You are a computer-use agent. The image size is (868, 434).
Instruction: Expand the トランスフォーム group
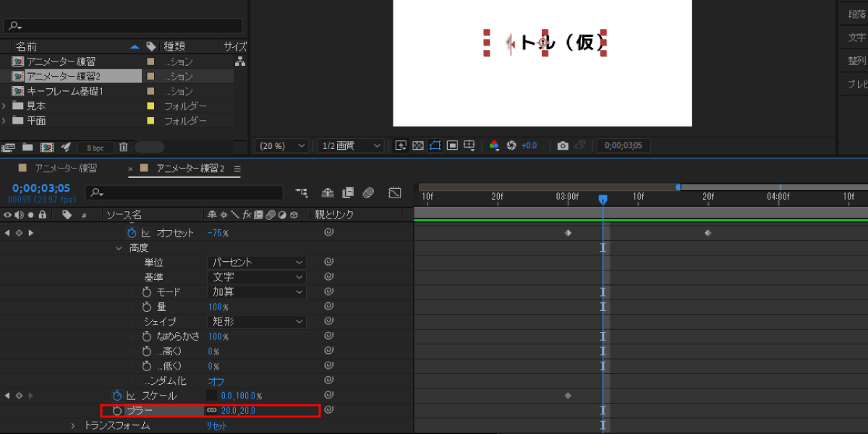pos(73,425)
